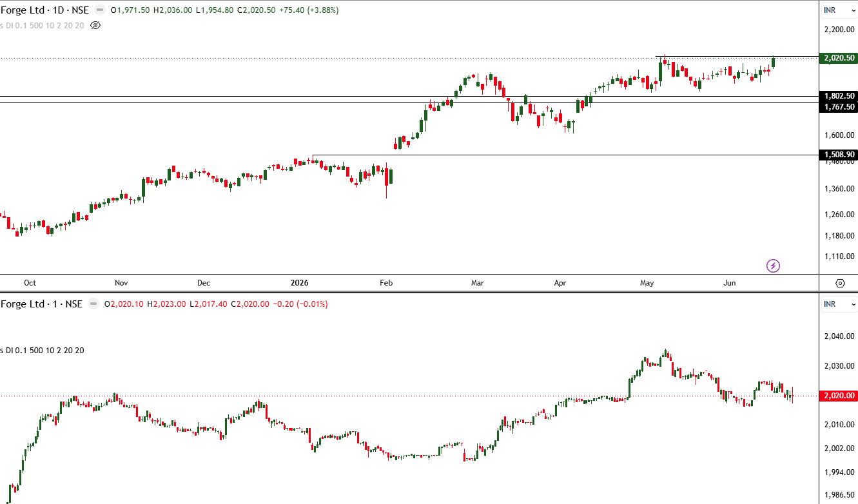Open chart settings gear beside time axis
This screenshot has width=858, height=504.
(840, 283)
